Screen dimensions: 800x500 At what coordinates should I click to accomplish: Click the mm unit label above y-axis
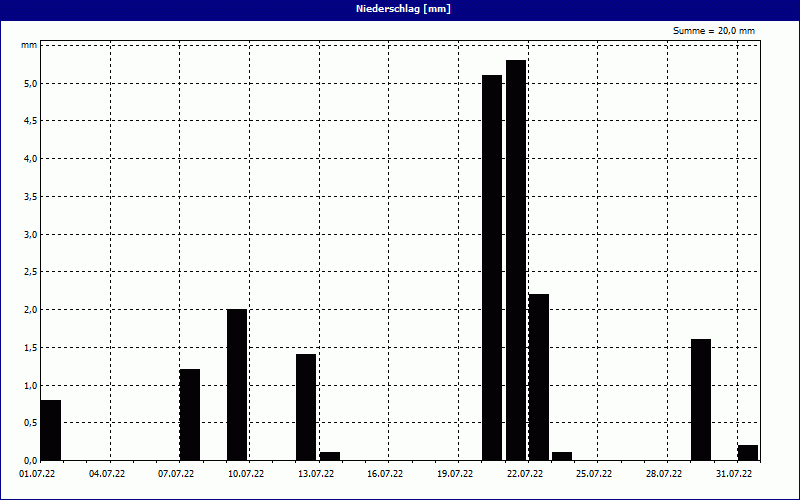tap(29, 46)
